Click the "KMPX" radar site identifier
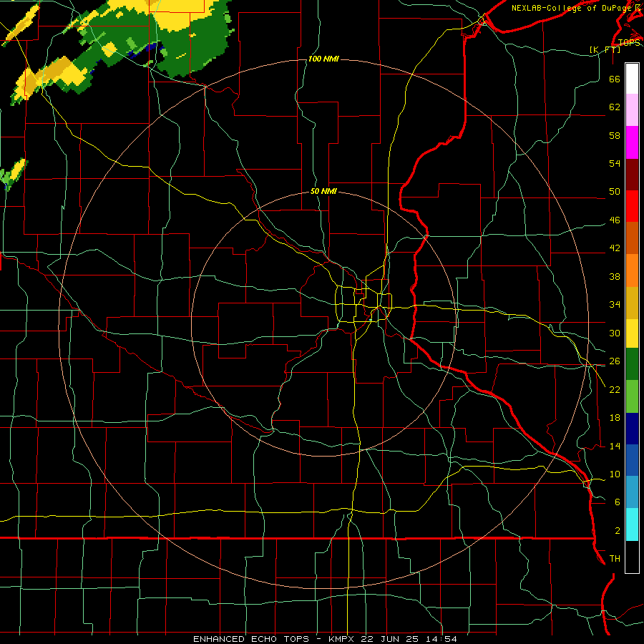Screen dimensions: 644x644 (x=343, y=639)
